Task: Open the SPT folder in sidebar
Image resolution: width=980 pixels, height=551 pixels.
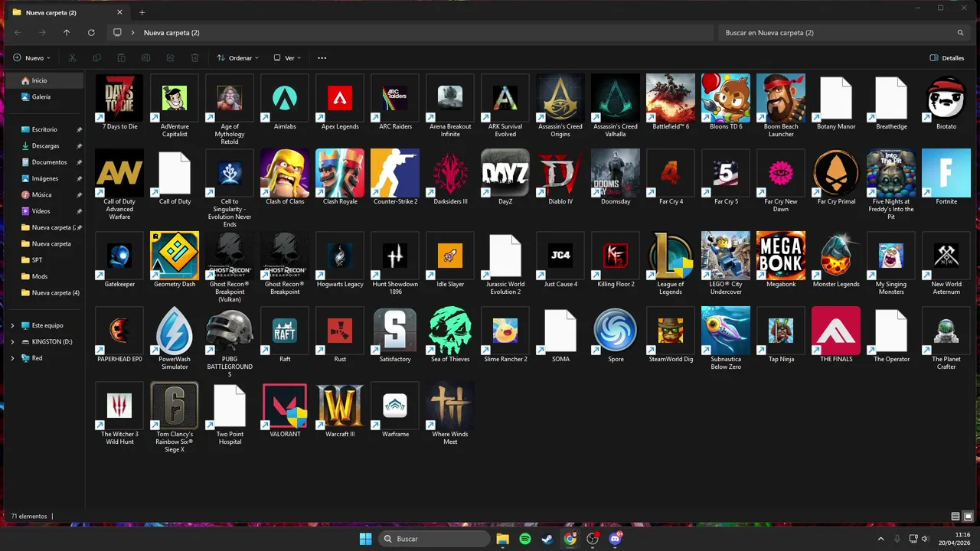Action: point(45,260)
